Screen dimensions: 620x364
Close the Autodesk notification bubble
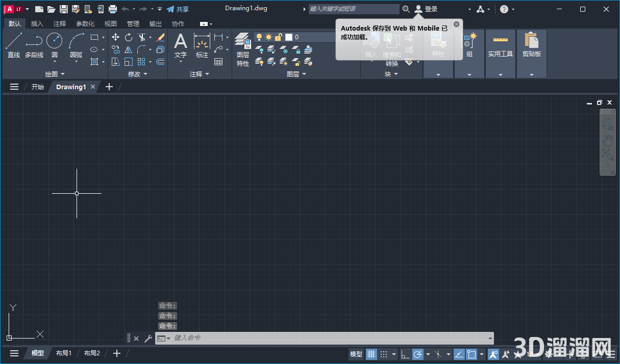coord(456,24)
